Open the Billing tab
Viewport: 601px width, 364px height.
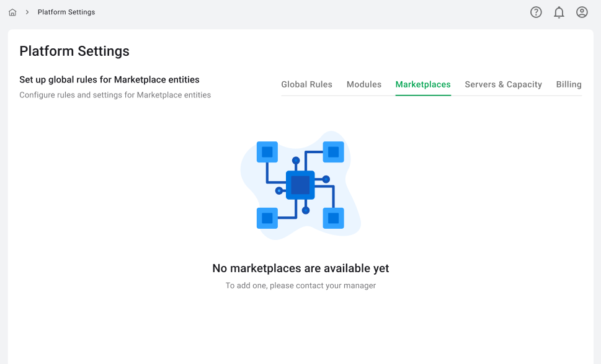(569, 84)
